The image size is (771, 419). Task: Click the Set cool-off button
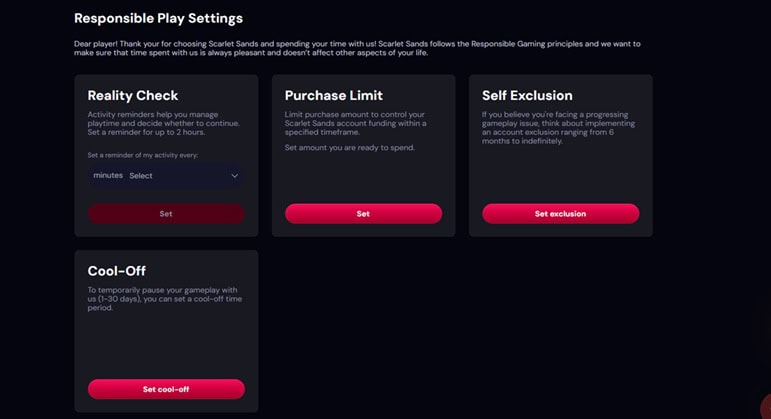[x=166, y=389]
